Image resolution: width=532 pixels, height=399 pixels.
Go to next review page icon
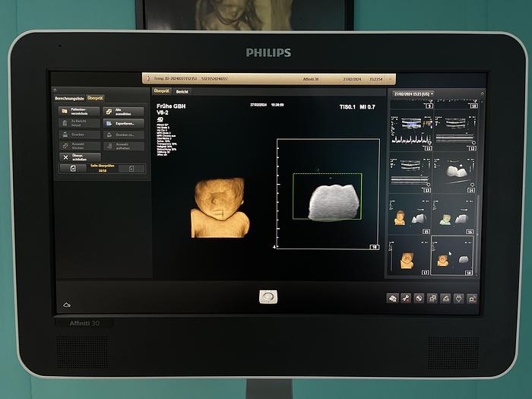(x=131, y=169)
